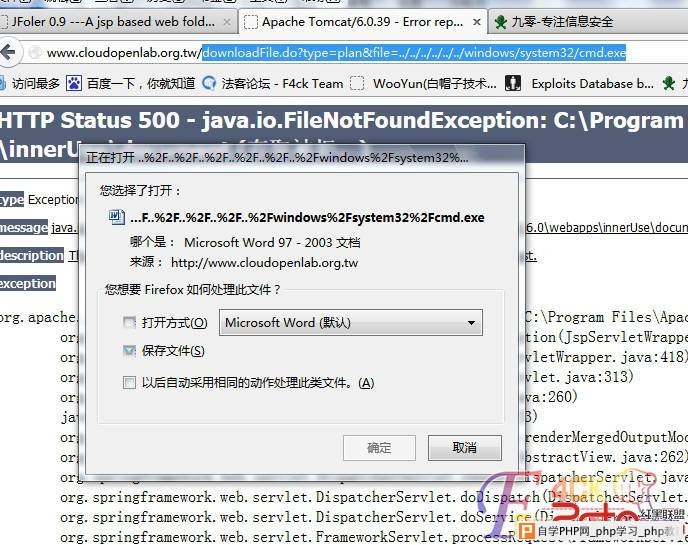Image resolution: width=688 pixels, height=545 pixels.
Task: Click the DispatcherServlet.doDispatch stack trace line
Action: tap(373, 497)
